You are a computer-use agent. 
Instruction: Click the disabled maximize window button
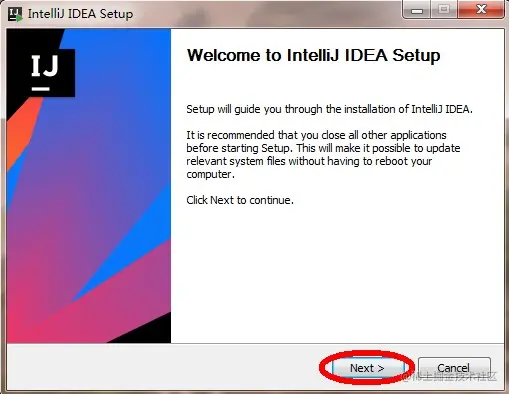coord(443,10)
